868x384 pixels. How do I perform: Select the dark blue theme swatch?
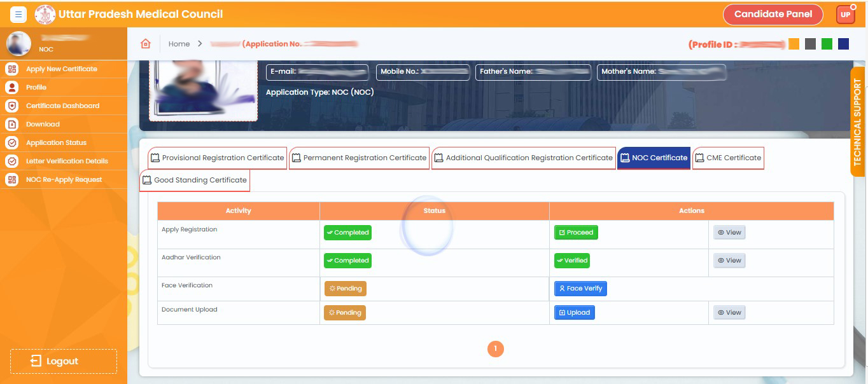point(843,44)
